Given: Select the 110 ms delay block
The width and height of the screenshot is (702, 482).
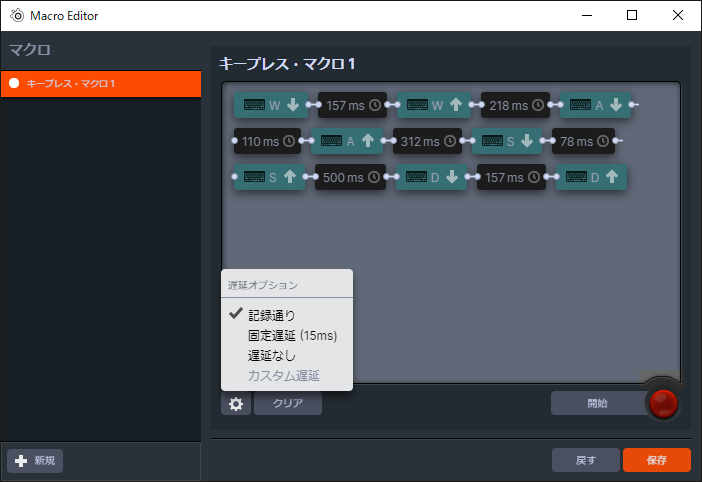Looking at the screenshot, I should tap(267, 141).
